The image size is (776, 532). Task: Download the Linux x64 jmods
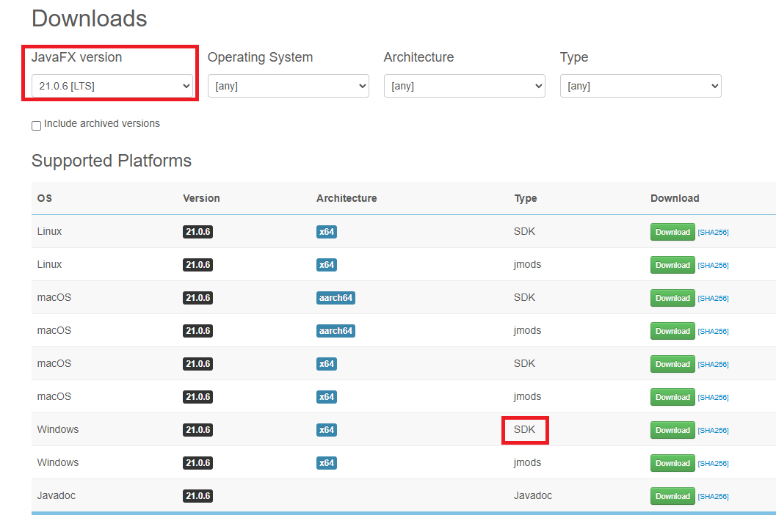672,265
